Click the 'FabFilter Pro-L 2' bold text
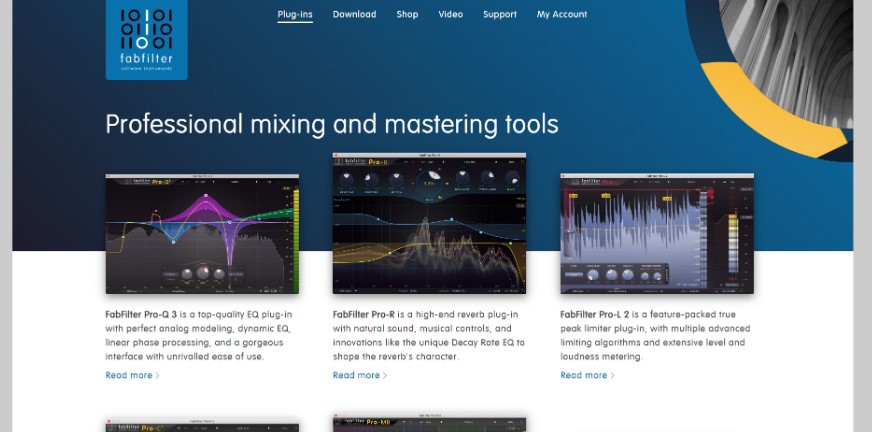This screenshot has height=432, width=872. 592,315
